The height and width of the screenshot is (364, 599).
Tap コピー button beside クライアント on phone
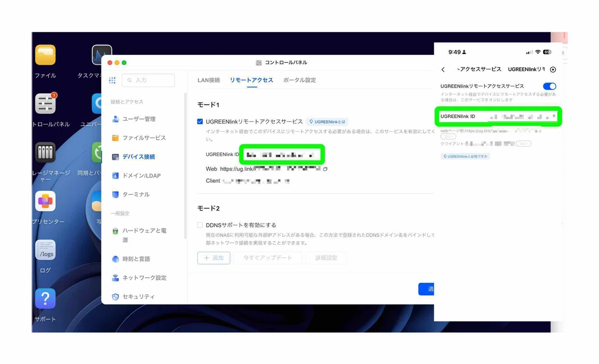click(523, 144)
